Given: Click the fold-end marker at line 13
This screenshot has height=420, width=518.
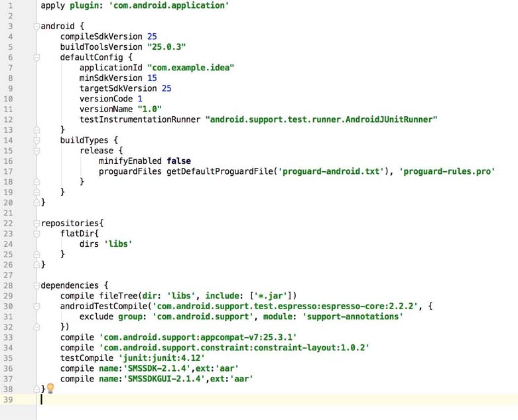Looking at the screenshot, I should point(36,130).
